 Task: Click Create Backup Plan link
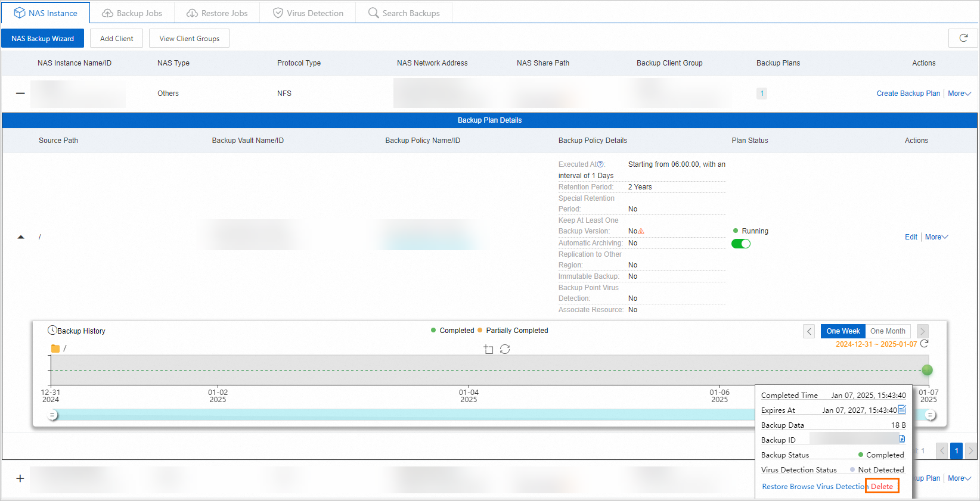[x=908, y=94]
